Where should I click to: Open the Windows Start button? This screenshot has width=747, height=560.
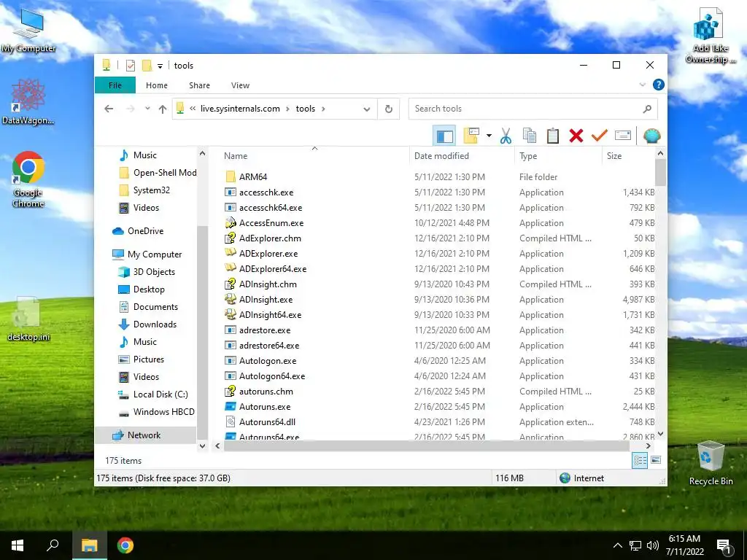tap(18, 545)
